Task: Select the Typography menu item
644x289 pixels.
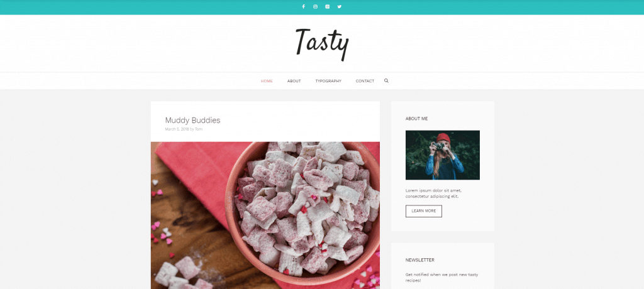Action: (328, 81)
